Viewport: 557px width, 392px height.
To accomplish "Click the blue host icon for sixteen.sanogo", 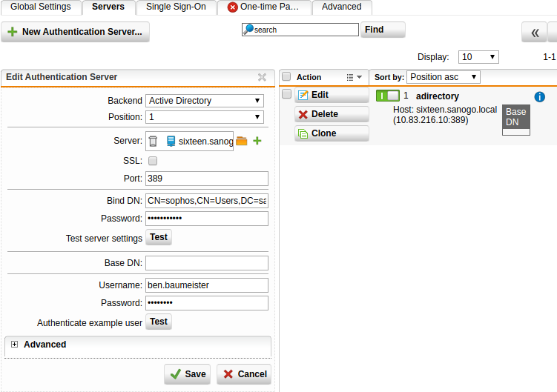I will [171, 141].
